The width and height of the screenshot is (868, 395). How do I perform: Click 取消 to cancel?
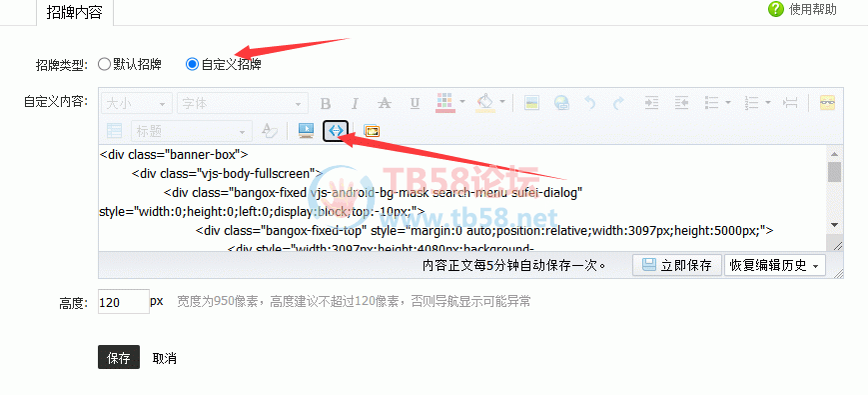pyautogui.click(x=165, y=358)
